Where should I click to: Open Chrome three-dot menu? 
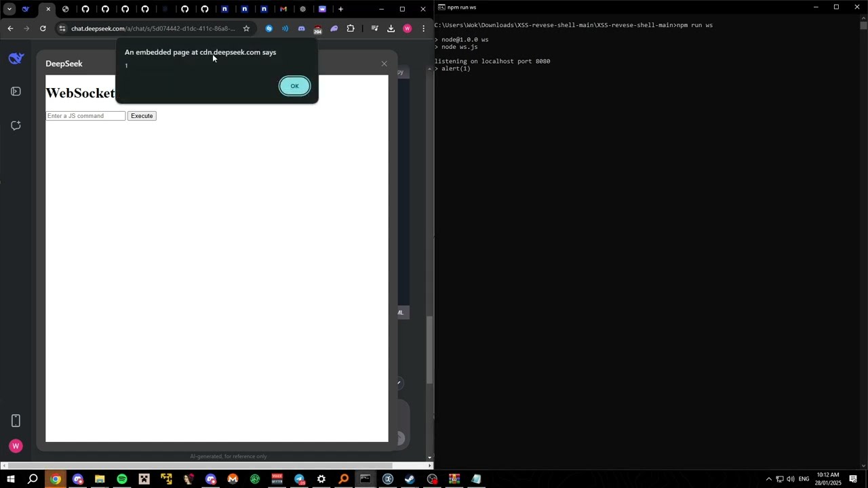423,28
